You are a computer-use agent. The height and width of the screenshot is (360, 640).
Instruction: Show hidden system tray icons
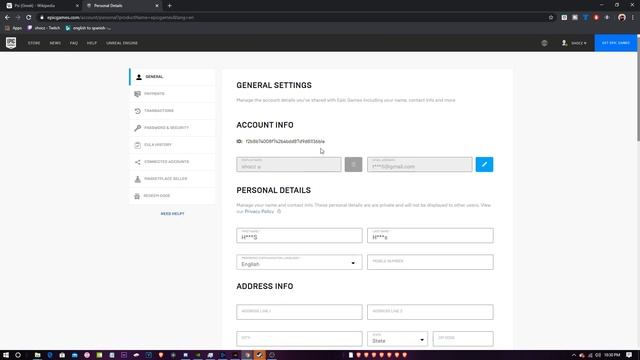(573, 356)
